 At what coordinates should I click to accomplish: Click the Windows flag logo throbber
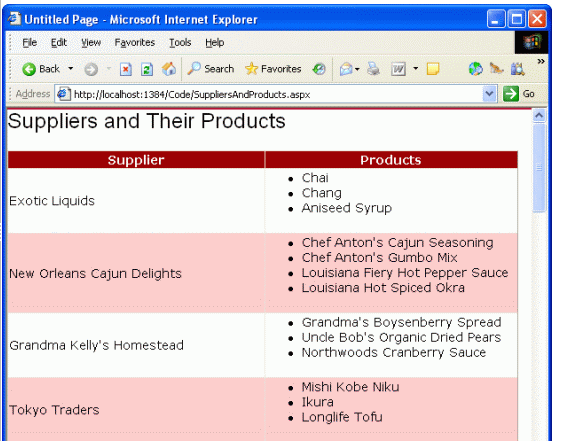click(x=532, y=42)
